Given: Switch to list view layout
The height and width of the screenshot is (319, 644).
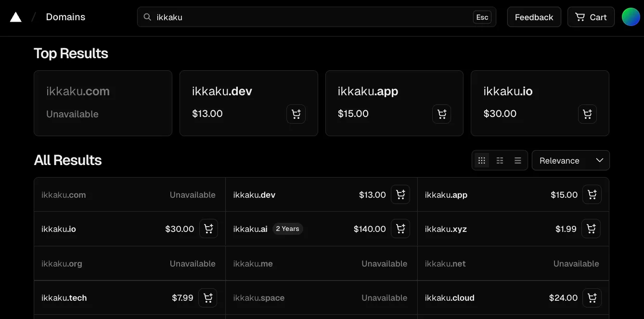Looking at the screenshot, I should [518, 161].
